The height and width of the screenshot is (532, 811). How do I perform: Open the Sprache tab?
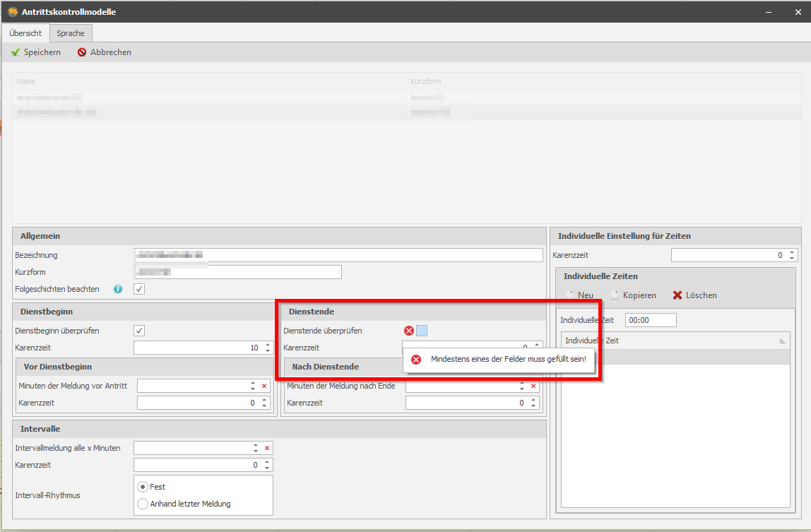71,33
